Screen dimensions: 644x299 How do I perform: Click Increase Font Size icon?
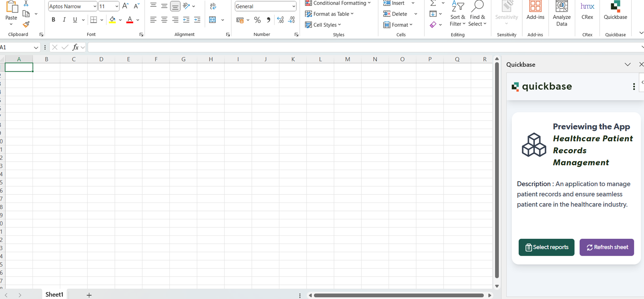[125, 6]
